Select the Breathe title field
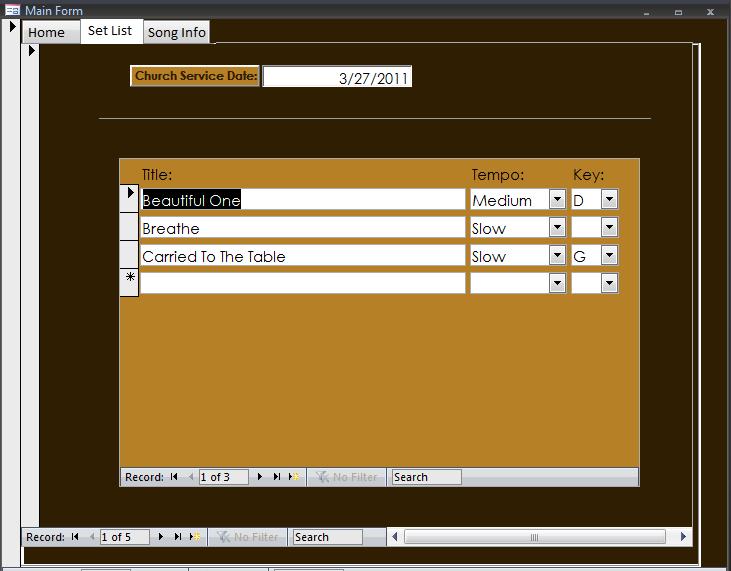Viewport: 731px width, 571px height. pos(303,227)
